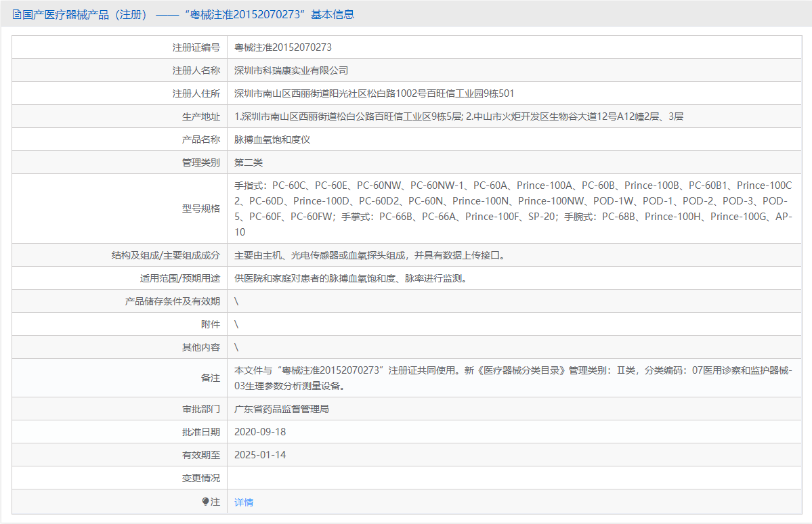
Task: Select the approval department 广东省药品监督管理局
Action: pyautogui.click(x=282, y=408)
